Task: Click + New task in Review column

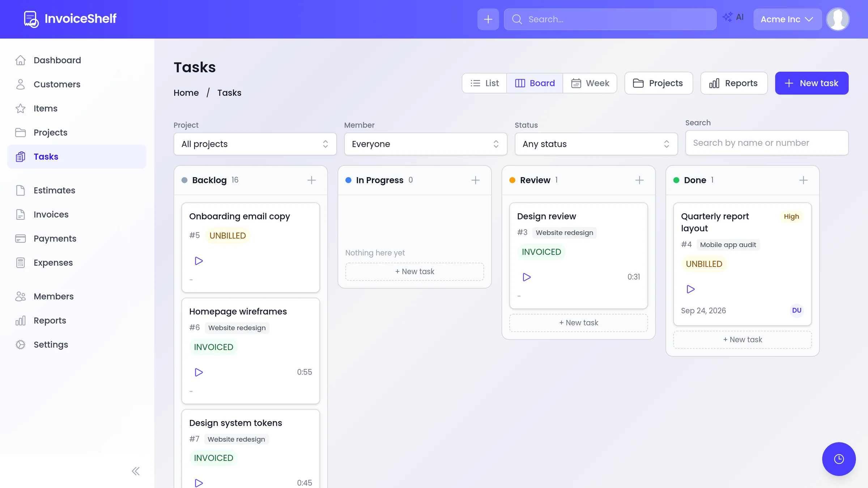Action: coord(578,323)
